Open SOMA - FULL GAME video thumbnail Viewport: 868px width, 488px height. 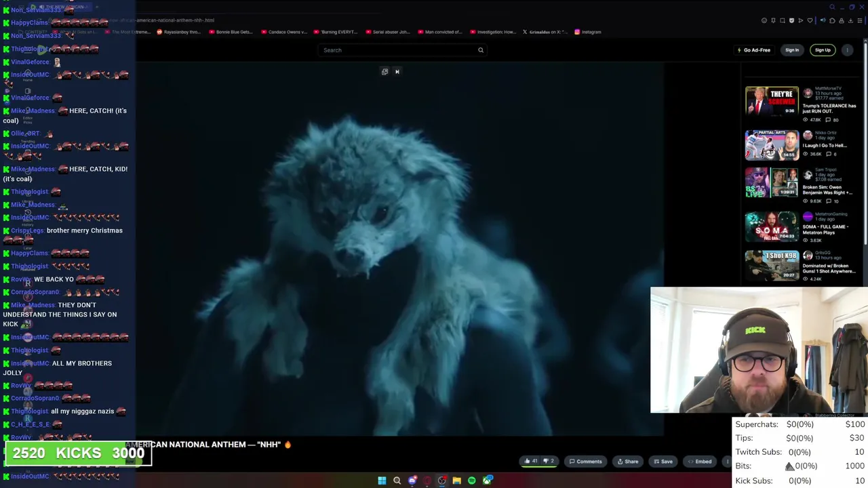click(772, 226)
